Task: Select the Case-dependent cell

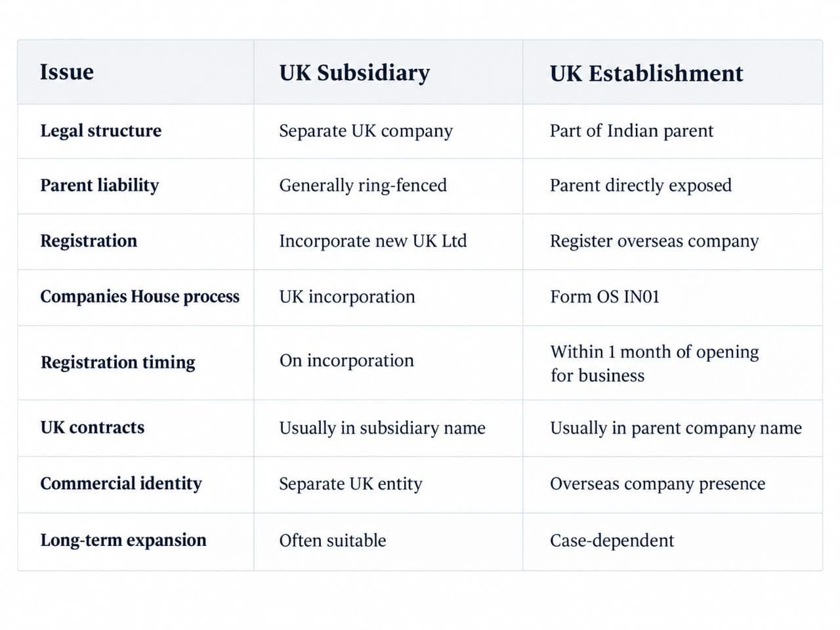Action: [x=612, y=540]
